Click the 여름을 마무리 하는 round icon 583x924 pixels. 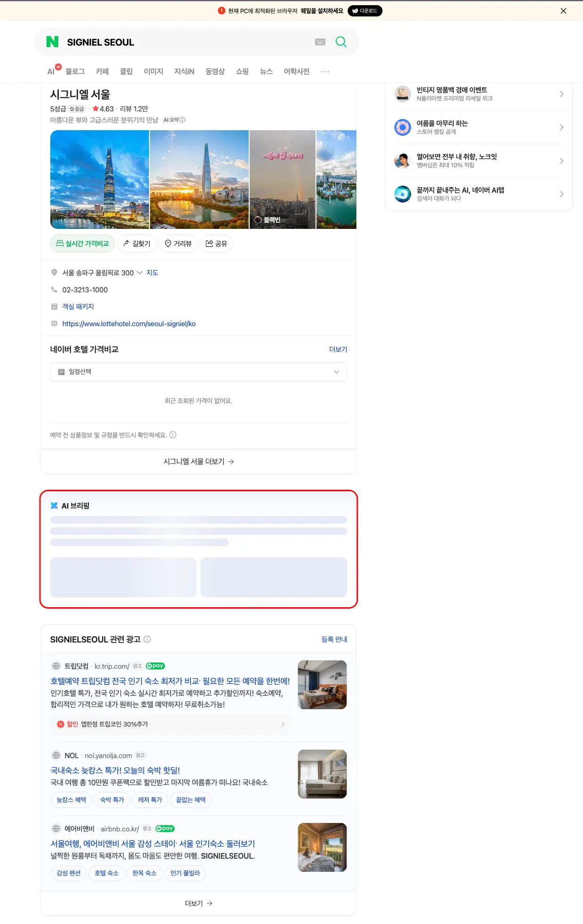coord(402,127)
